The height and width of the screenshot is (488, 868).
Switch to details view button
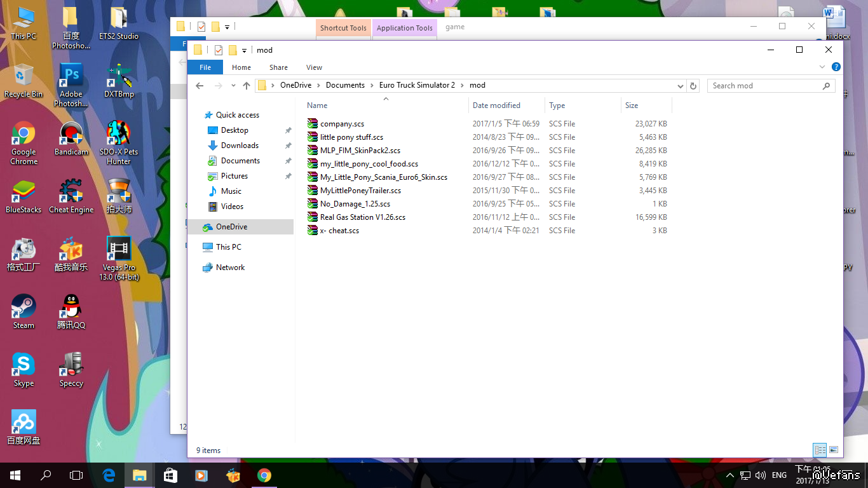[820, 450]
